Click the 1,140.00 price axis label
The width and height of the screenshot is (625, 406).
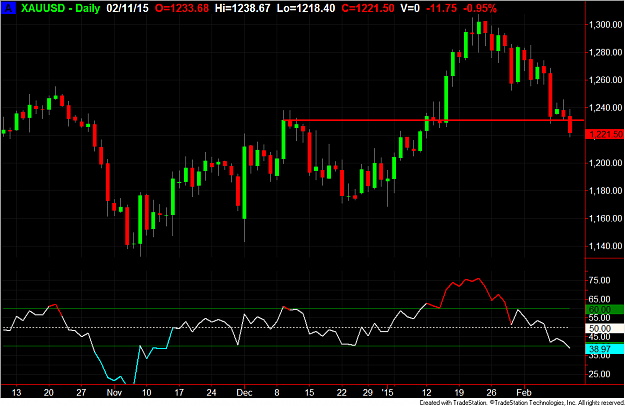click(605, 246)
